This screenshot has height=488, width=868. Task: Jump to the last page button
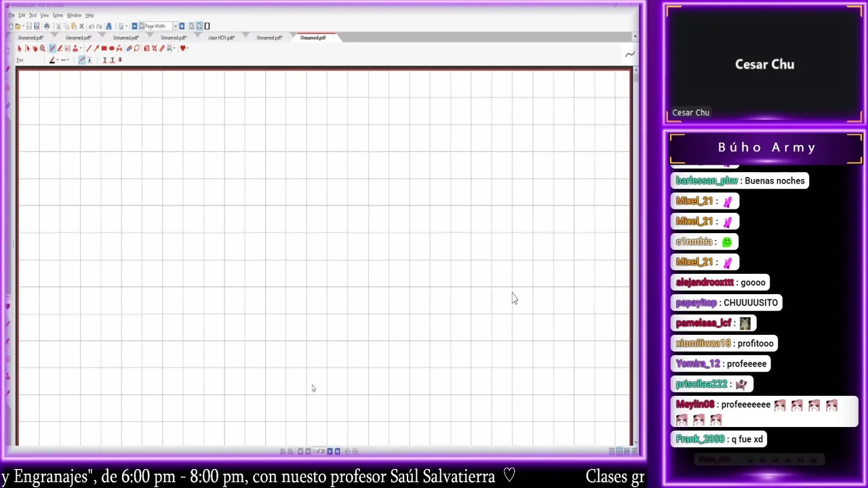coord(337,451)
